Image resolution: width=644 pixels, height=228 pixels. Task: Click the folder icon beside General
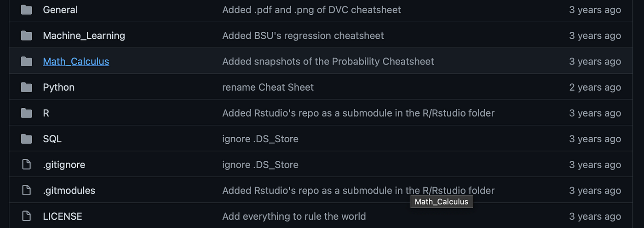pyautogui.click(x=27, y=10)
